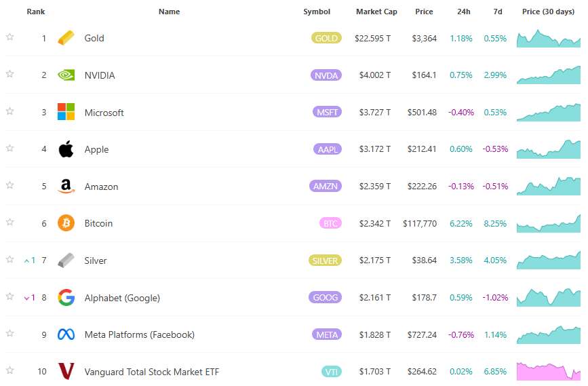
Task: Click the Apple logo icon
Action: click(66, 149)
